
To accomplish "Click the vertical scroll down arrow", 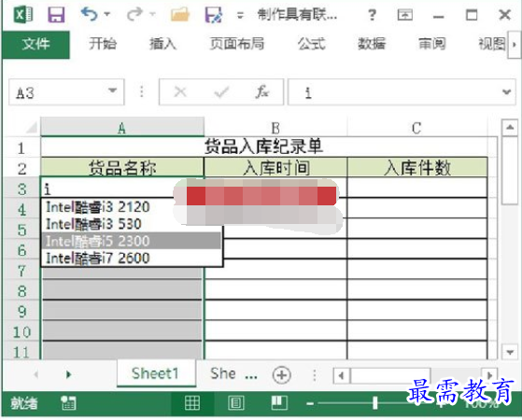I will [x=510, y=352].
